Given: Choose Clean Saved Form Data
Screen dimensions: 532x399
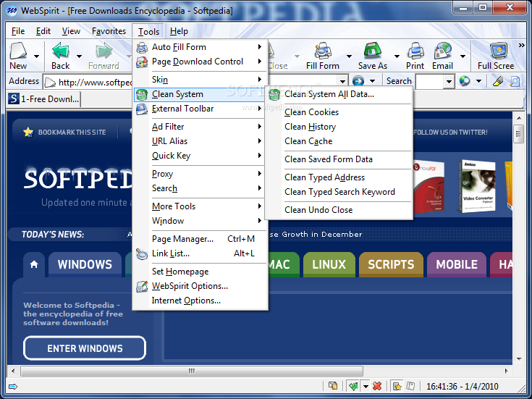Looking at the screenshot, I should (x=339, y=159).
